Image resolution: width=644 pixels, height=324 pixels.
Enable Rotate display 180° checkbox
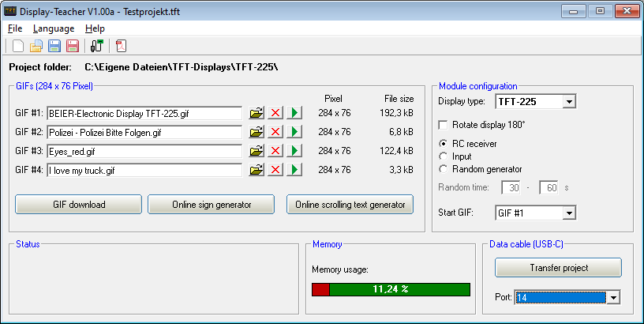[443, 125]
